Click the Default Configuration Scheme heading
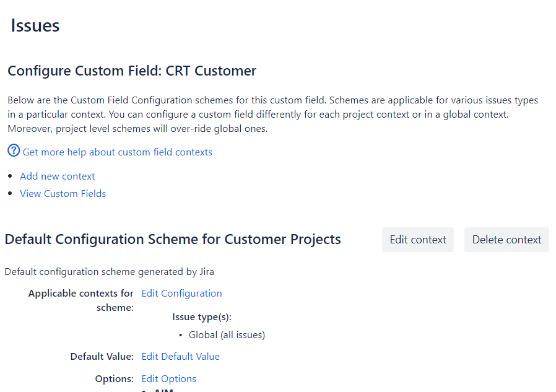Image resolution: width=556 pixels, height=392 pixels. coord(173,240)
